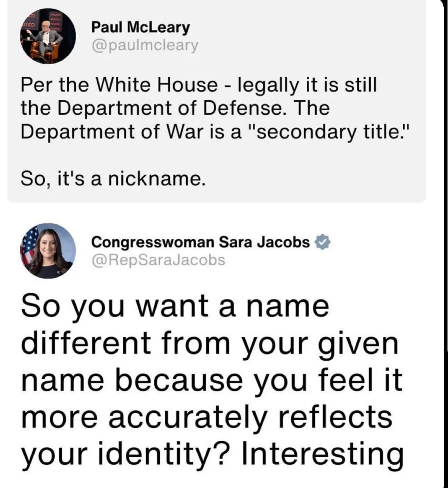
Task: Open the @RepSaraJacobs handle link
Action: pos(159,260)
